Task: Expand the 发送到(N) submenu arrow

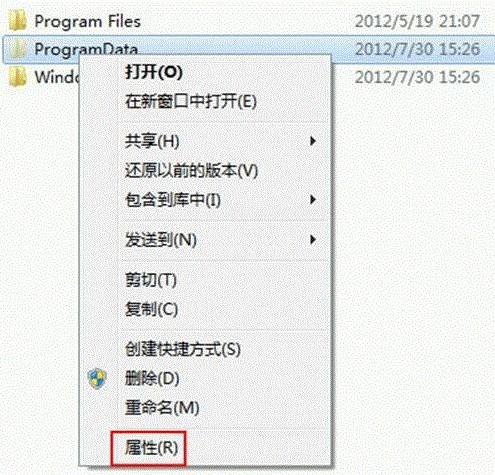Action: (x=313, y=239)
